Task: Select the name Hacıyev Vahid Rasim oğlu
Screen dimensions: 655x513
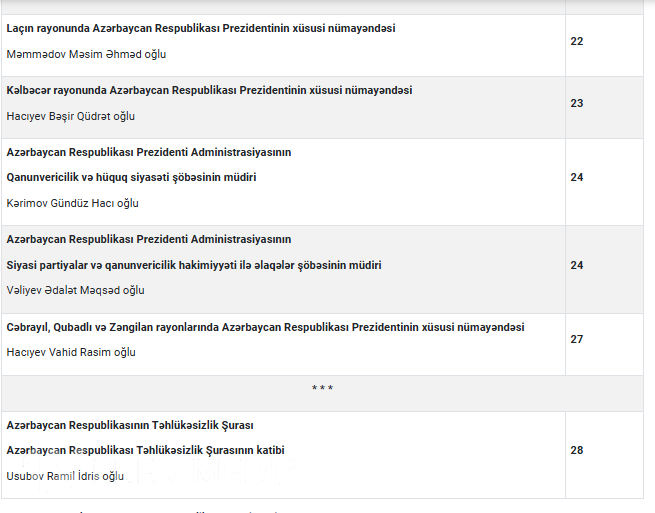Action: 71,352
